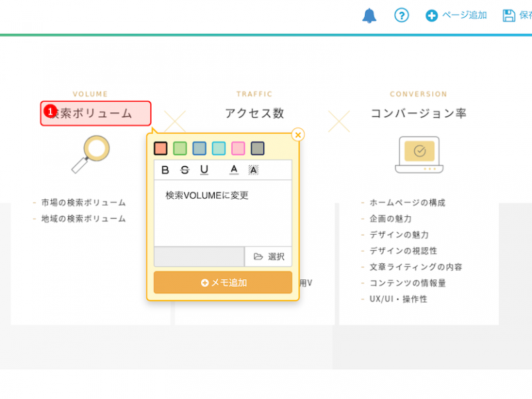Click コンテンツの情報量 list item
Image resolution: width=532 pixels, height=399 pixels.
(x=407, y=283)
